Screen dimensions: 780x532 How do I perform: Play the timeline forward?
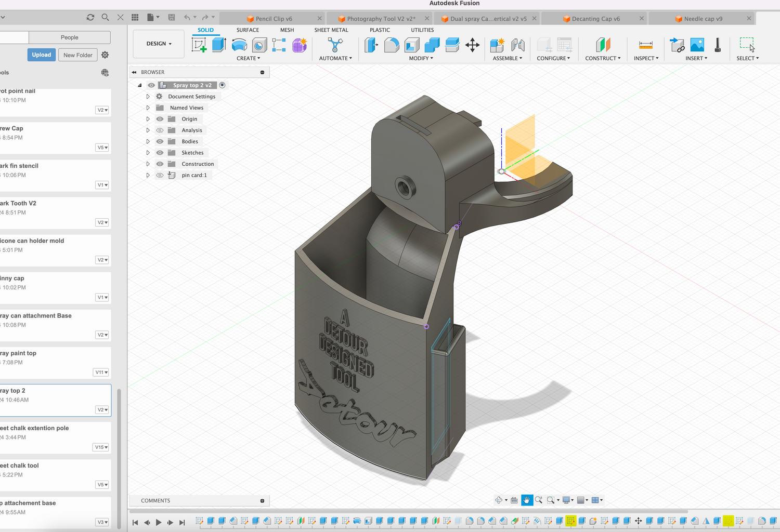pos(159,522)
